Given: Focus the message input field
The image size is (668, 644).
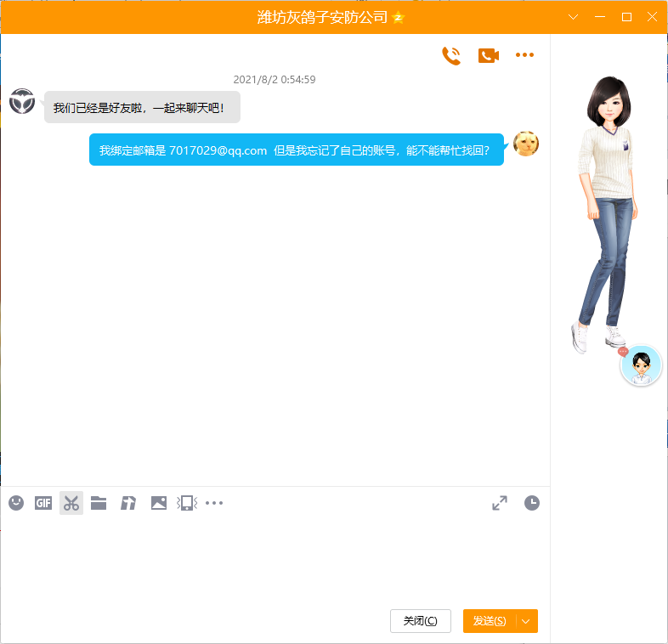Looking at the screenshot, I should [275, 562].
